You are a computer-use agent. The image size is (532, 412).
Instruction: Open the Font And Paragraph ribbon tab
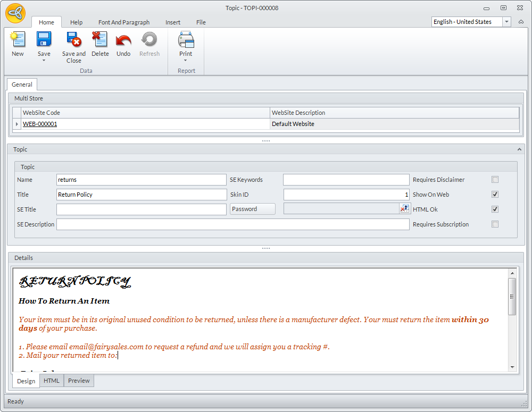pyautogui.click(x=124, y=22)
